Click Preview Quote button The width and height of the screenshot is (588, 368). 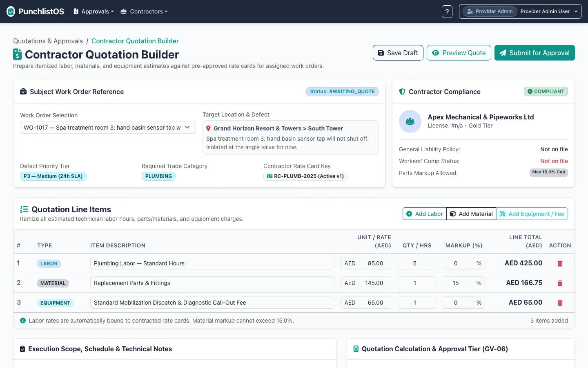(459, 53)
